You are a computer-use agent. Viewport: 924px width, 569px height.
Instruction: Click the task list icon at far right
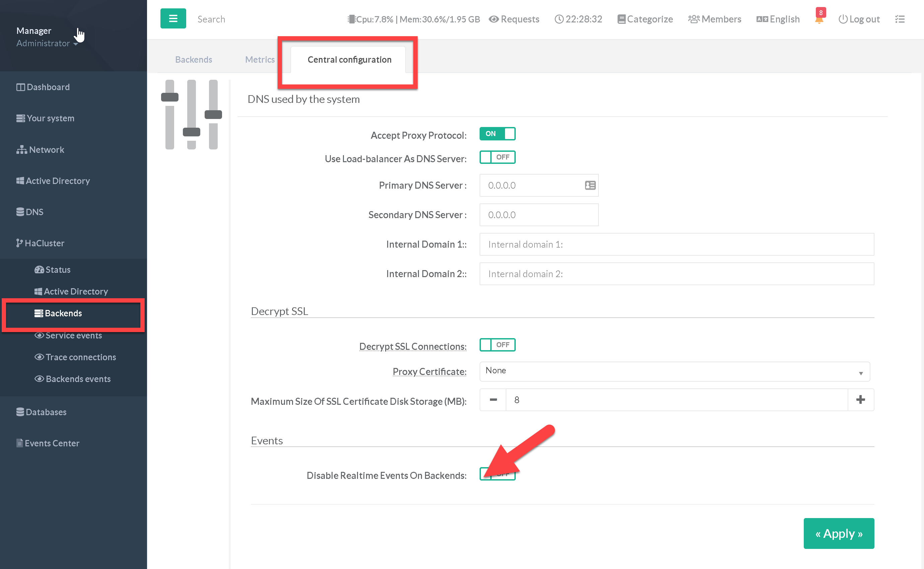900,19
